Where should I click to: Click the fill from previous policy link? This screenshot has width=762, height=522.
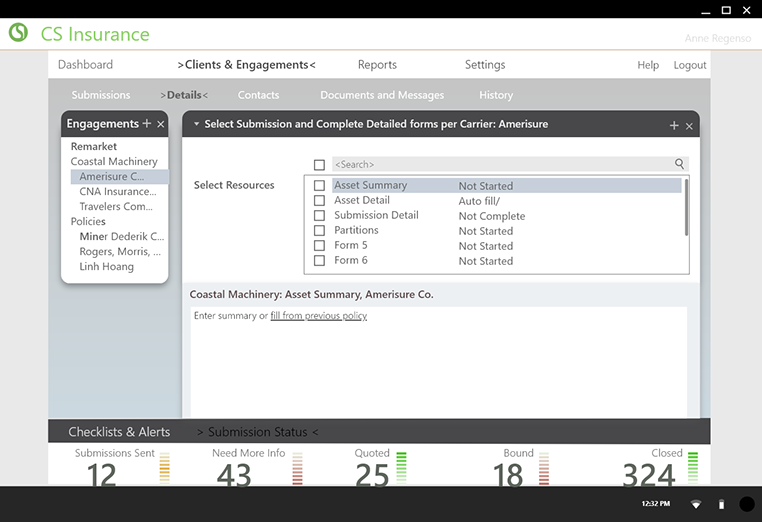pyautogui.click(x=318, y=316)
